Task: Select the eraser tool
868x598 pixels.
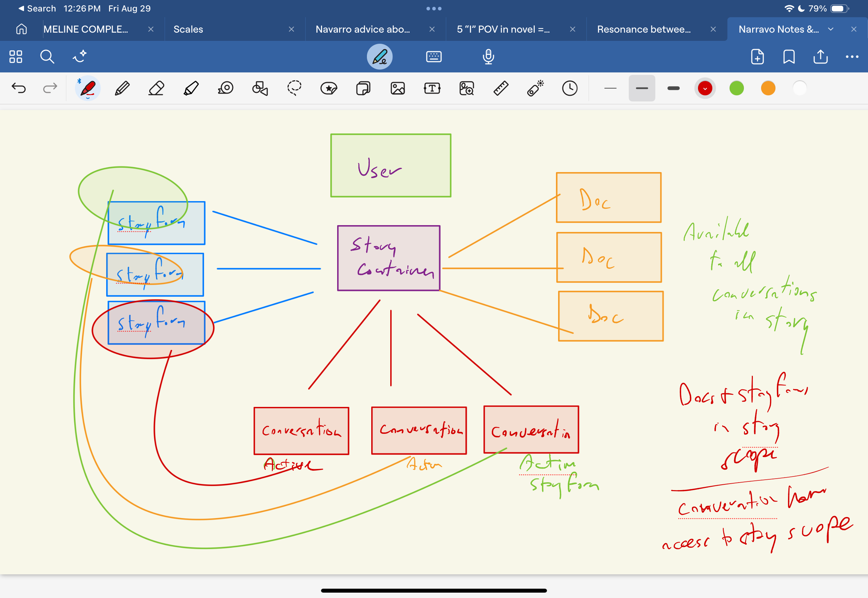Action: coord(156,89)
